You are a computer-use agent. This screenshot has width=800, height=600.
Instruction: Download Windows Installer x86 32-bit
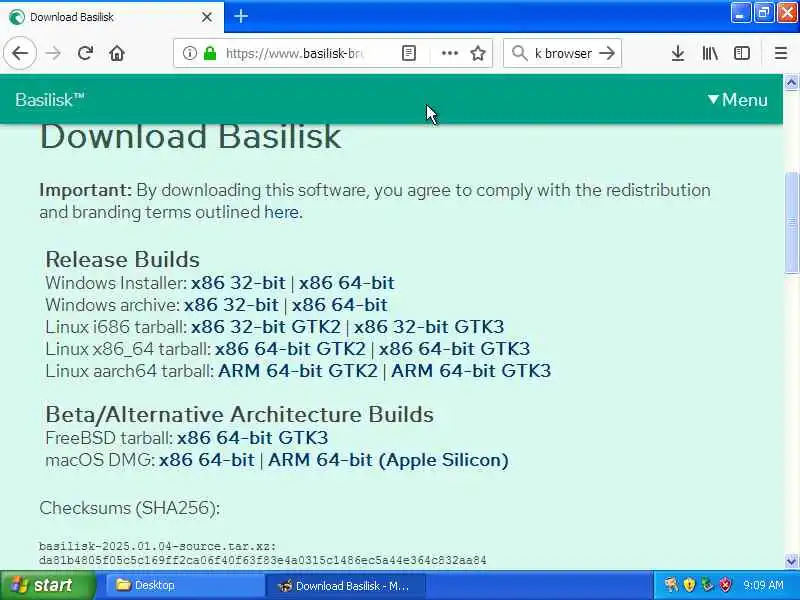pos(238,283)
